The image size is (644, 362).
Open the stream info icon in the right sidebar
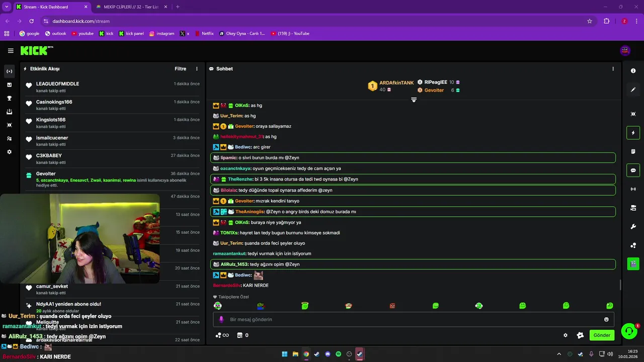633,71
